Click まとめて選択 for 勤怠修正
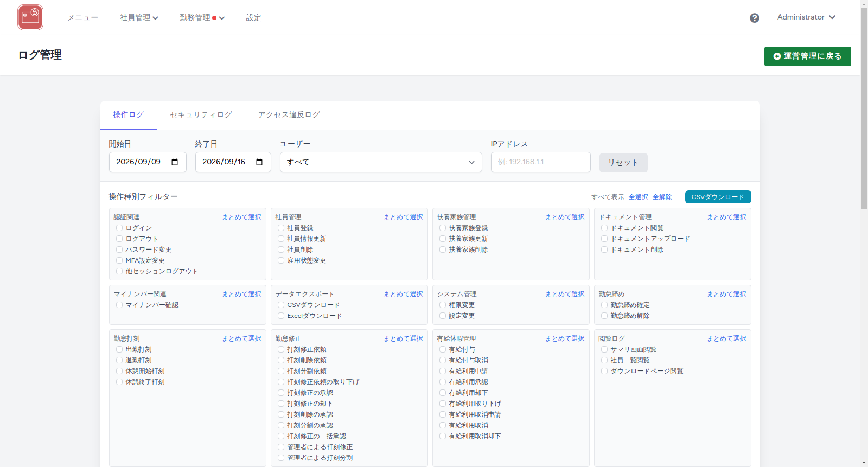 (403, 338)
